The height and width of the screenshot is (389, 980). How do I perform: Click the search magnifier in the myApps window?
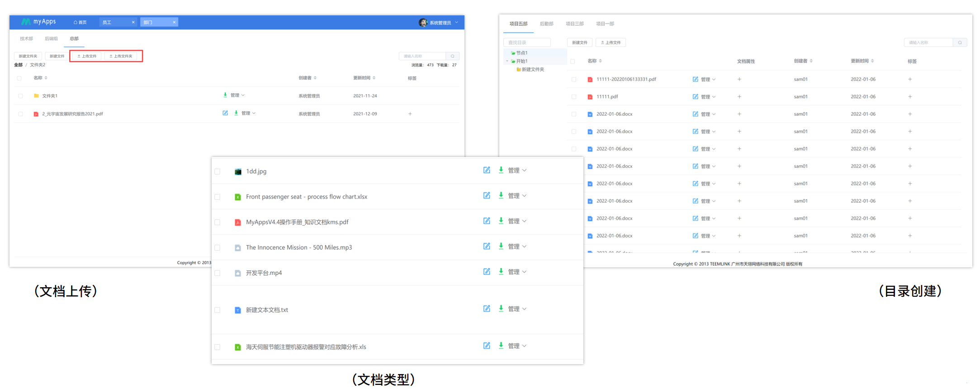point(453,56)
